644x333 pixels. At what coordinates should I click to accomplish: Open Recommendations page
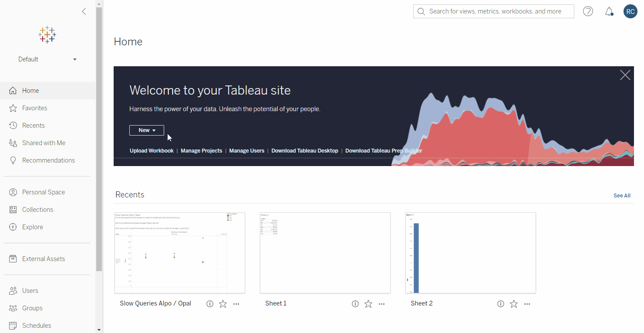[x=48, y=160]
